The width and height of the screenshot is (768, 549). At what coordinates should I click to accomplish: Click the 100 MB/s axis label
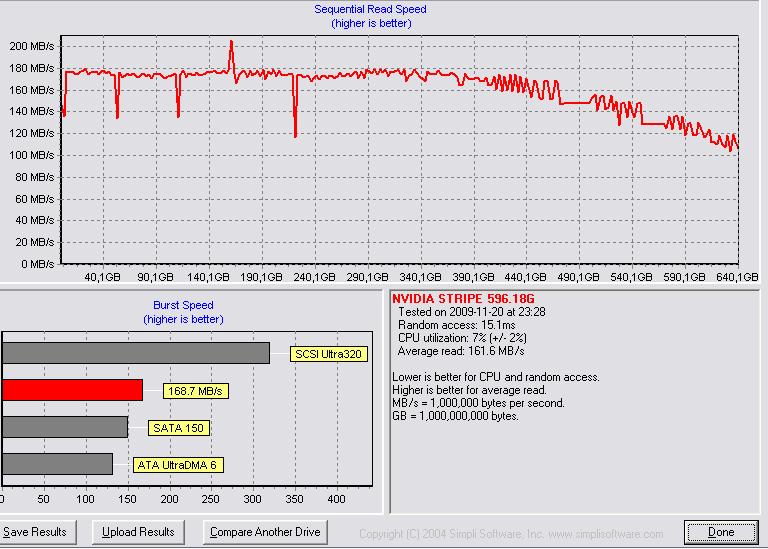(32, 155)
